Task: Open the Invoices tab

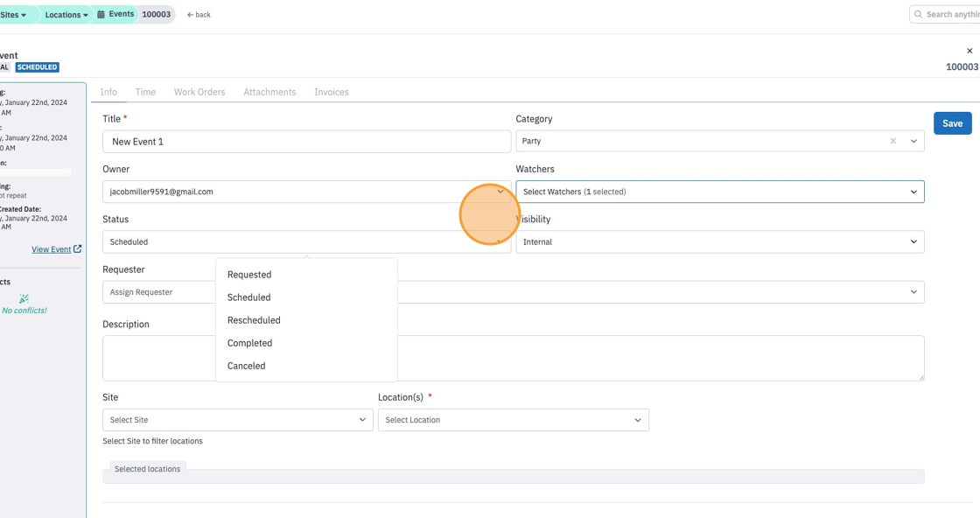Action: pyautogui.click(x=332, y=92)
